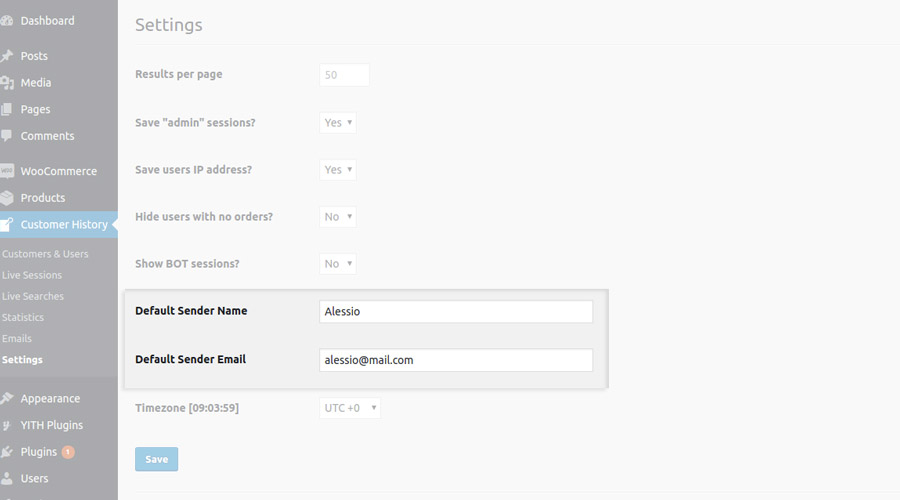Choose a timezone from the UTC +0 dropdown
This screenshot has width=900, height=500.
pyautogui.click(x=350, y=408)
